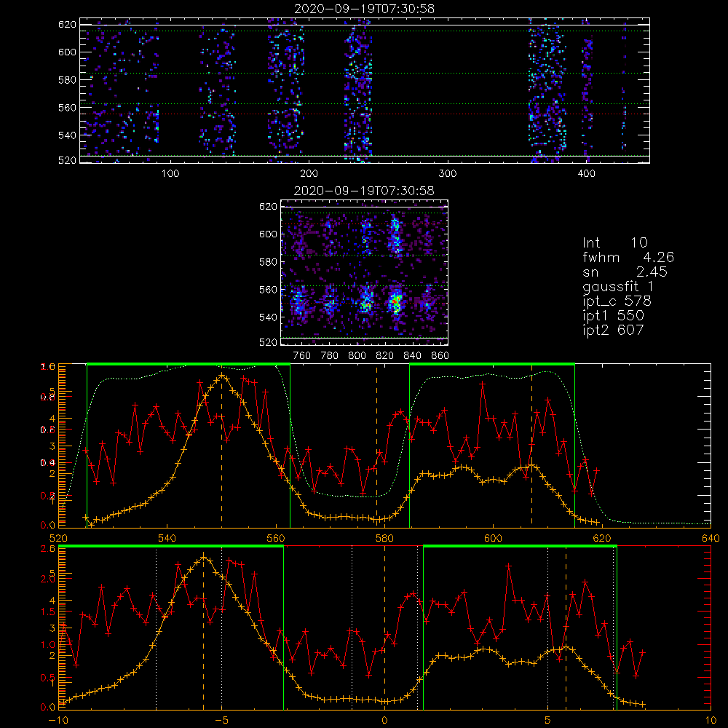Click the 'ipt2 607' text line
Image resolution: width=728 pixels, height=728 pixels.
point(613,330)
